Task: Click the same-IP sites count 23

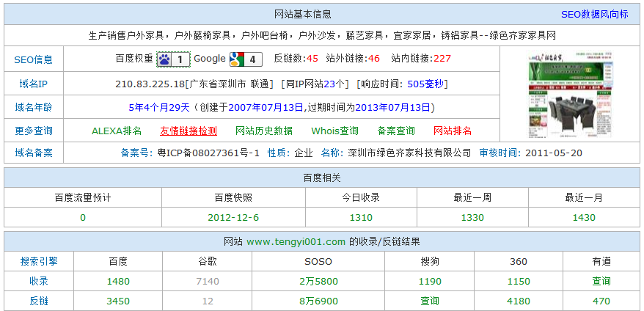Action: (x=329, y=84)
